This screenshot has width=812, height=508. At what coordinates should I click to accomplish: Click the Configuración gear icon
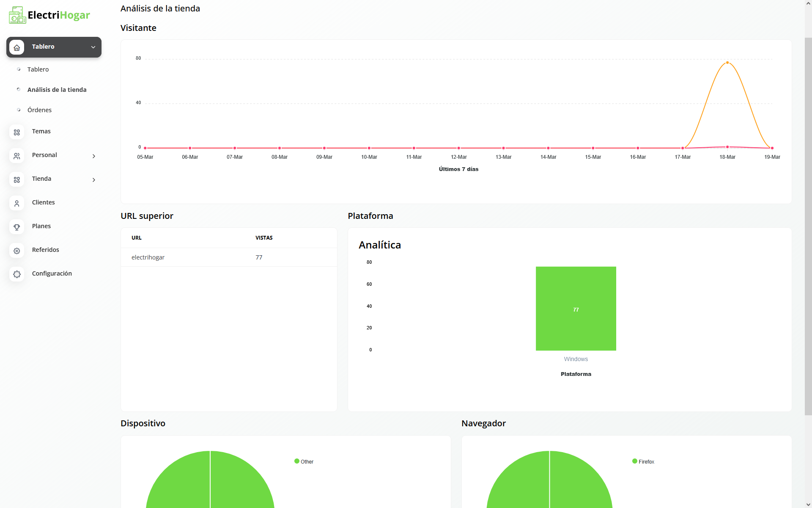coord(17,274)
